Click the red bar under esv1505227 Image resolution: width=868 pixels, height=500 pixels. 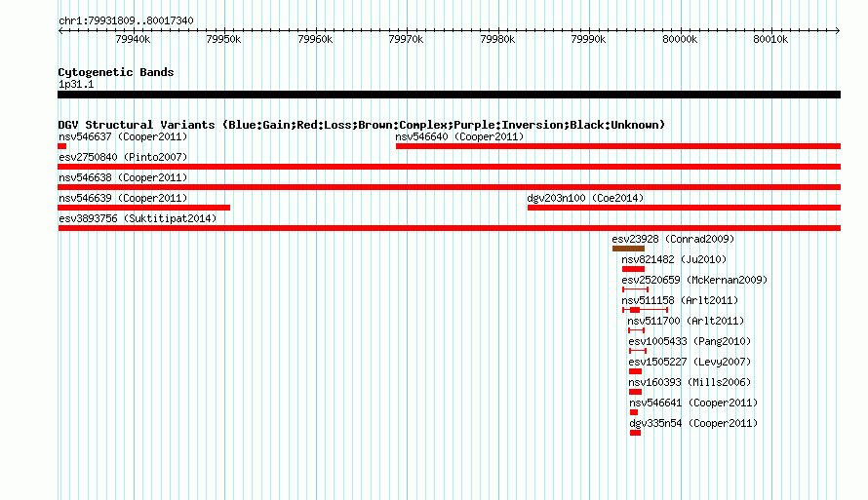(x=636, y=371)
